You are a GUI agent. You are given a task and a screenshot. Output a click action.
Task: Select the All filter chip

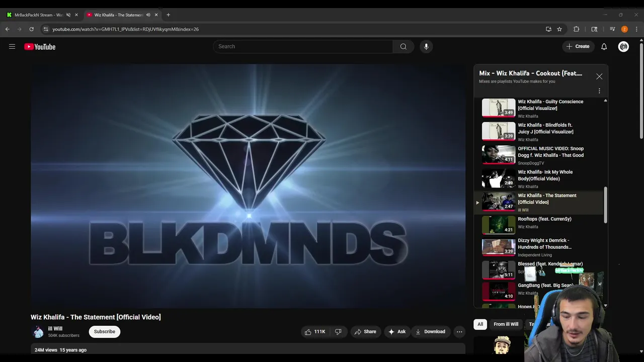tap(480, 324)
